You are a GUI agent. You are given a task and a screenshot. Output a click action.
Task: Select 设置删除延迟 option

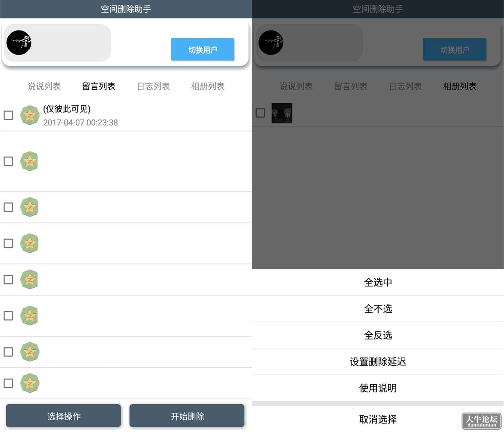coord(378,361)
